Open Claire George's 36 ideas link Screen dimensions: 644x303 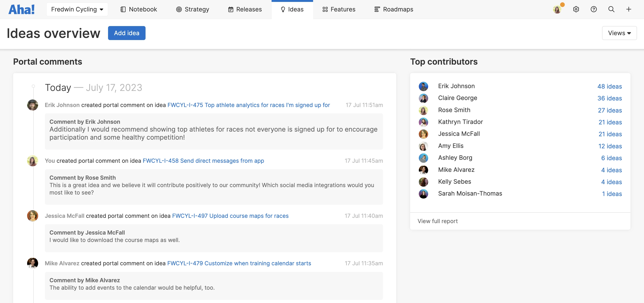pos(609,98)
